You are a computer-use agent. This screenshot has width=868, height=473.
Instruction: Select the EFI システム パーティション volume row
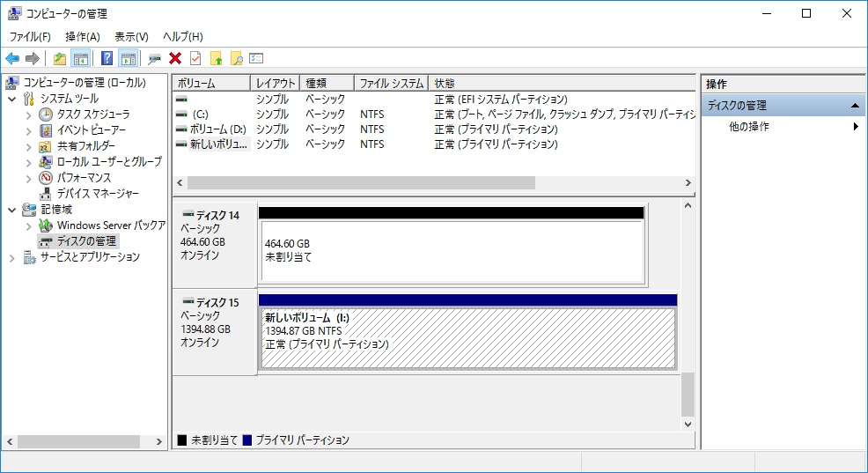click(x=434, y=100)
